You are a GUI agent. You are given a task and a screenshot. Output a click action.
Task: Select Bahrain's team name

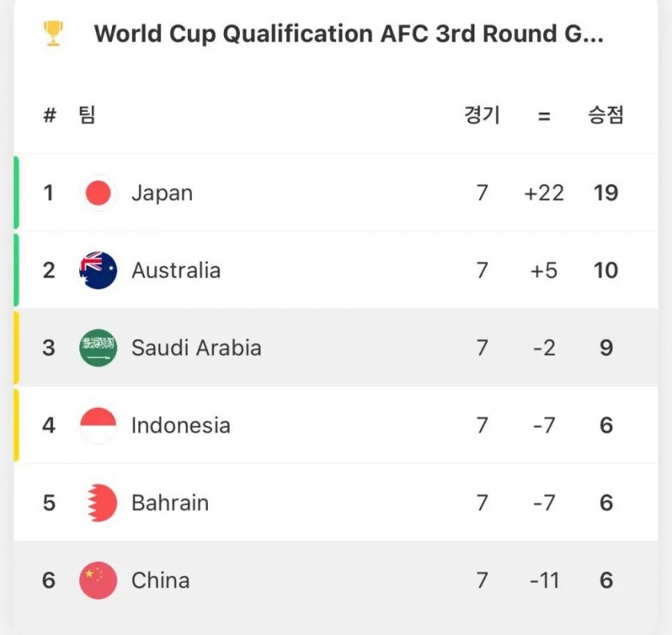[x=169, y=502]
